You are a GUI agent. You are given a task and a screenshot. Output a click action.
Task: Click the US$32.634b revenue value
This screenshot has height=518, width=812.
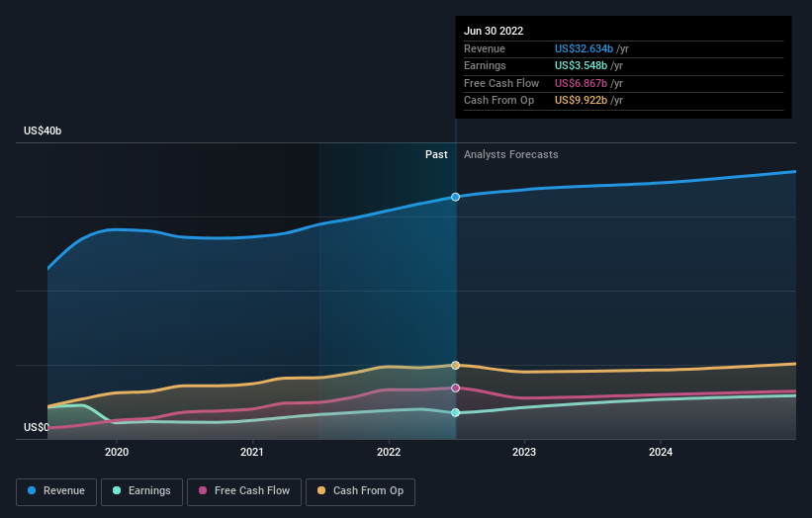pyautogui.click(x=584, y=48)
